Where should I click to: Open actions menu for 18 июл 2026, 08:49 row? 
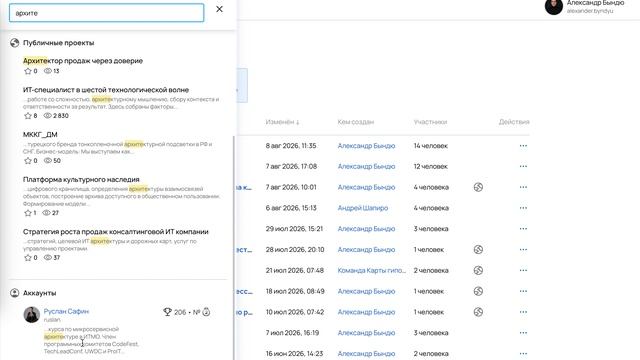coord(523,291)
